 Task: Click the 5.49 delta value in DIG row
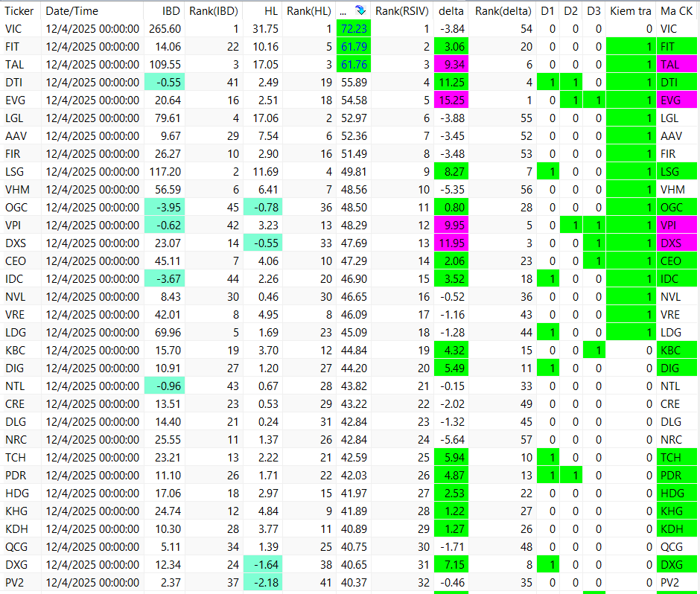point(451,368)
